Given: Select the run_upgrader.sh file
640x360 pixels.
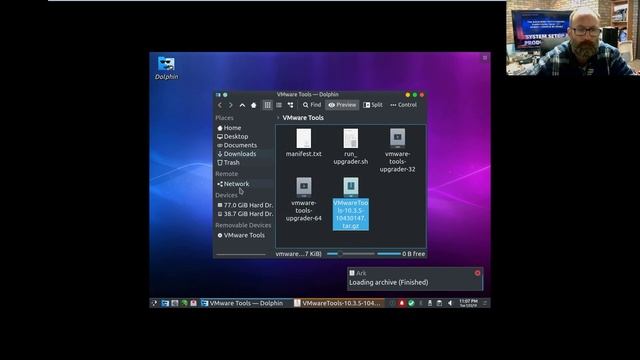Looking at the screenshot, I should tap(351, 147).
